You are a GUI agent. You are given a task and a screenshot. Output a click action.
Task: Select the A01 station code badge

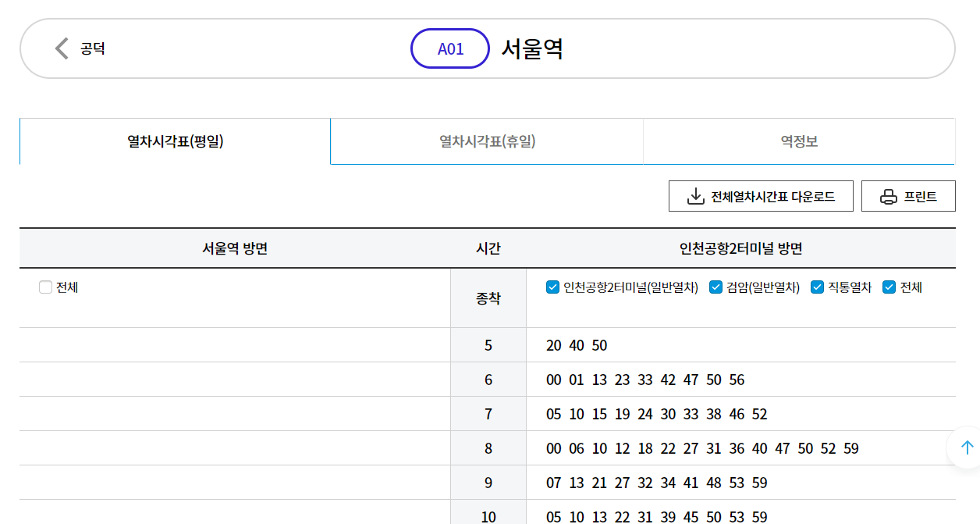point(449,48)
